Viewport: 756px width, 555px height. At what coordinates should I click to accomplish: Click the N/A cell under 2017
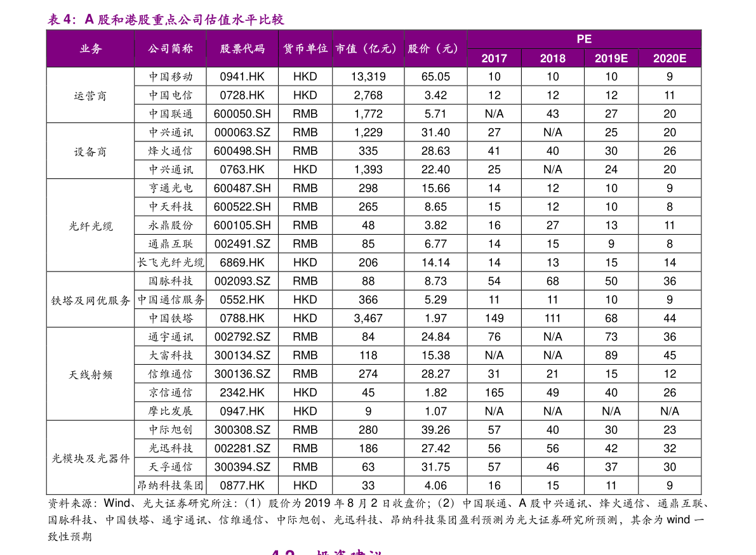(x=494, y=410)
